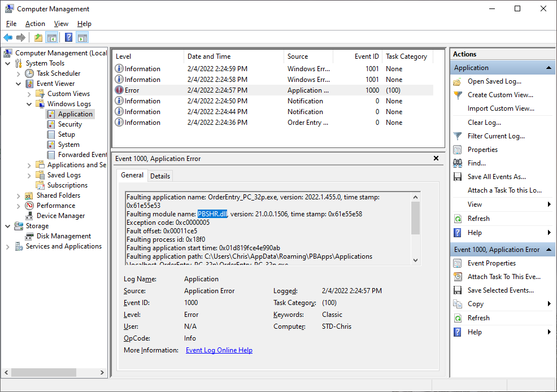Toggle Show/Hide Console Tree toolbar button
Image resolution: width=557 pixels, height=392 pixels.
tap(51, 38)
